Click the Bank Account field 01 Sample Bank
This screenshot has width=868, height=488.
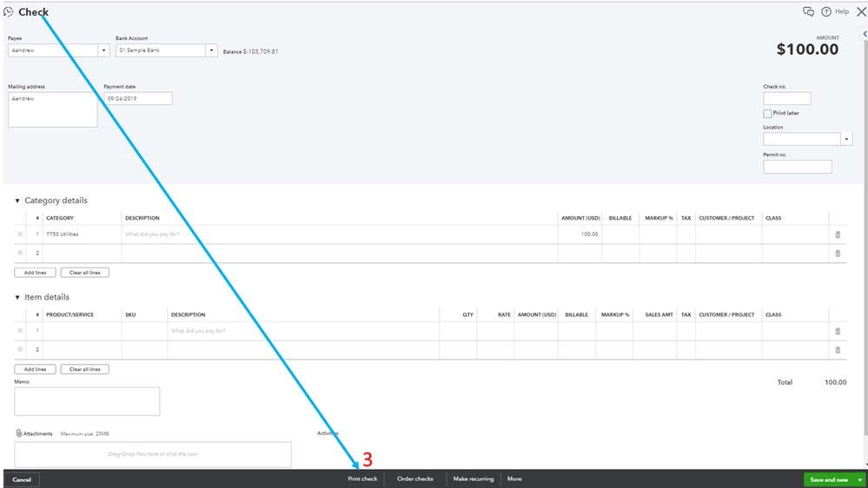pyautogui.click(x=161, y=50)
